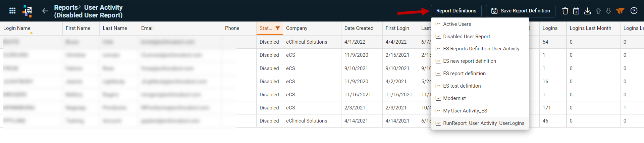Click the eClinical logo icon
Screen dimensions: 644x143
click(27, 11)
